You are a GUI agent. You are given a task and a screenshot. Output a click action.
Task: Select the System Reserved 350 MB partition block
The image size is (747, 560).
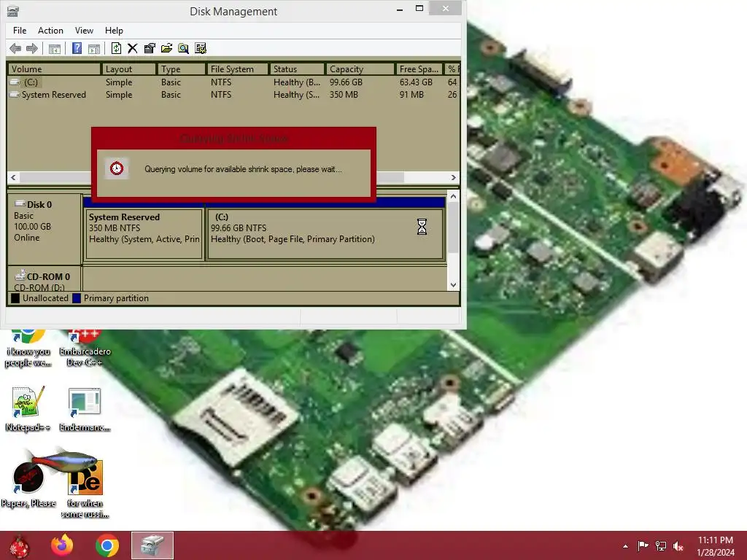click(144, 234)
